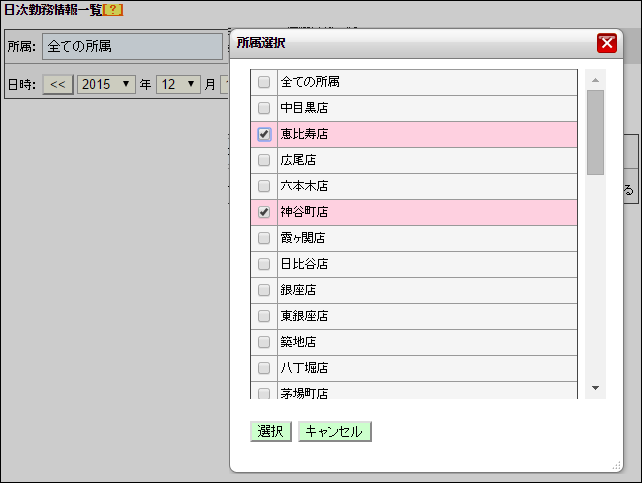Screen dimensions: 642x483
Task: Click the 恵比寿店 row label
Action: coord(304,134)
